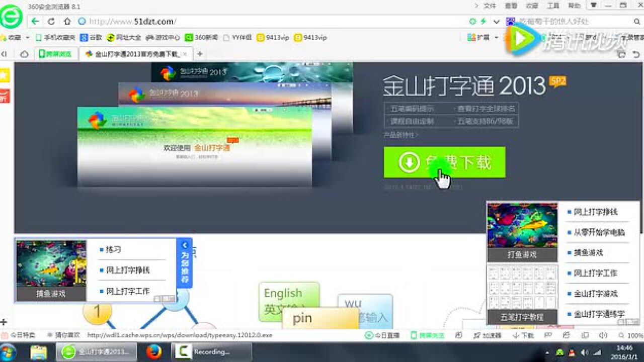Click the 加速器 status bar button
This screenshot has width=644, height=362.
[488, 335]
